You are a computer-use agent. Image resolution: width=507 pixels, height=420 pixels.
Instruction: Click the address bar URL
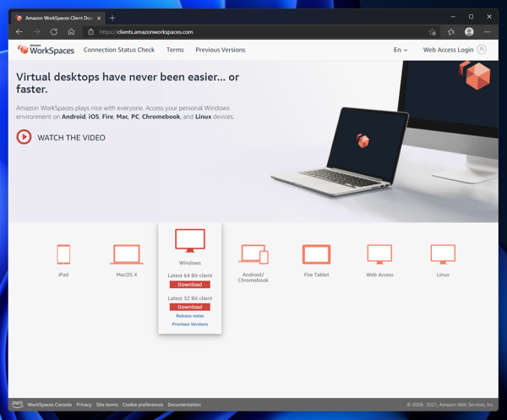(146, 32)
